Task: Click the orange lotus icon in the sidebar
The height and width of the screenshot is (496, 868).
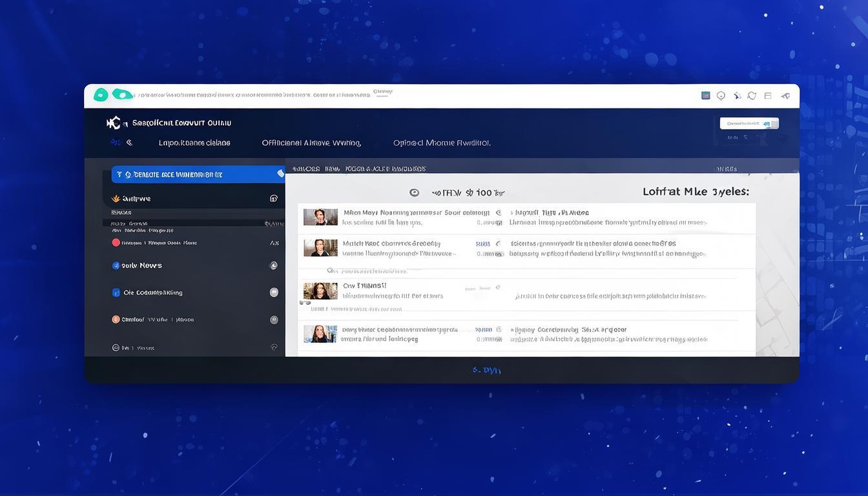Action: [116, 199]
